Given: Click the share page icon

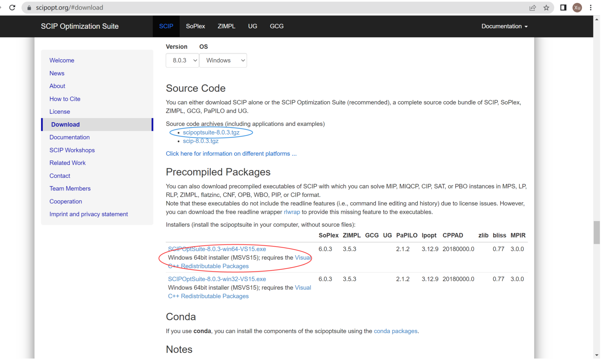Looking at the screenshot, I should coord(532,8).
